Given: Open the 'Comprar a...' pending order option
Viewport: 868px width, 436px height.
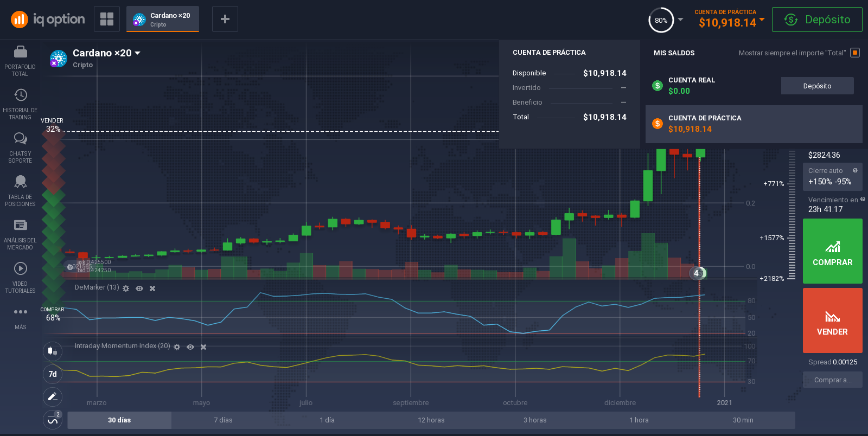Looking at the screenshot, I should coord(833,380).
